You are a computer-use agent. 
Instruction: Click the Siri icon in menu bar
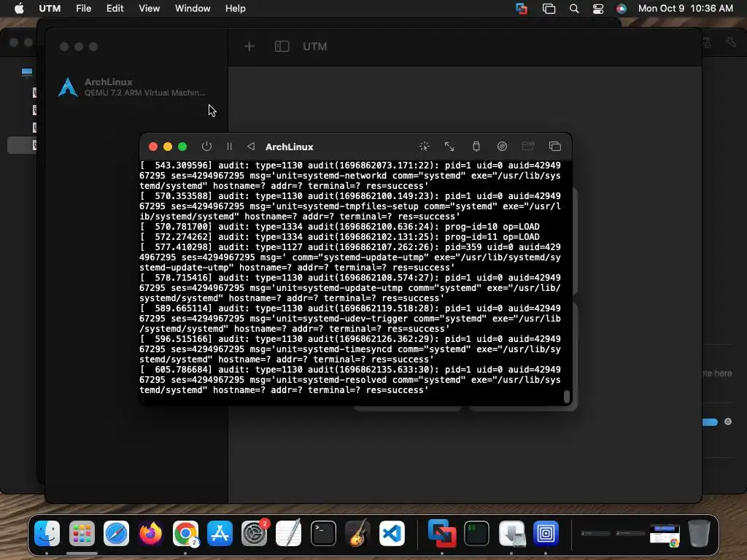coord(622,8)
